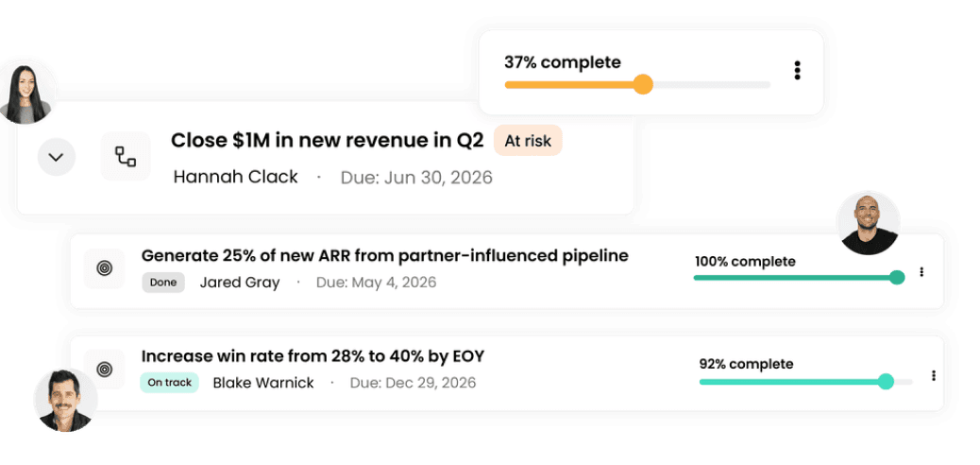The height and width of the screenshot is (465, 980).
Task: Click the At risk status badge
Action: point(528,141)
